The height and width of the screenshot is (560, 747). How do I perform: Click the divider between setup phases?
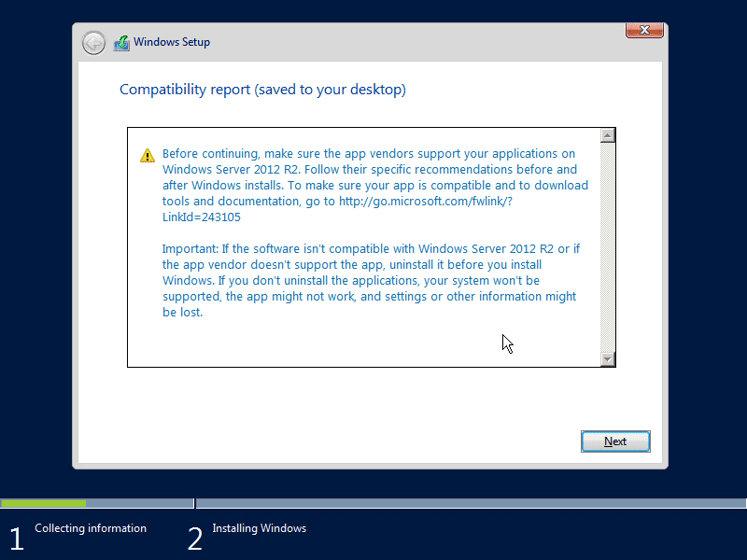[193, 503]
